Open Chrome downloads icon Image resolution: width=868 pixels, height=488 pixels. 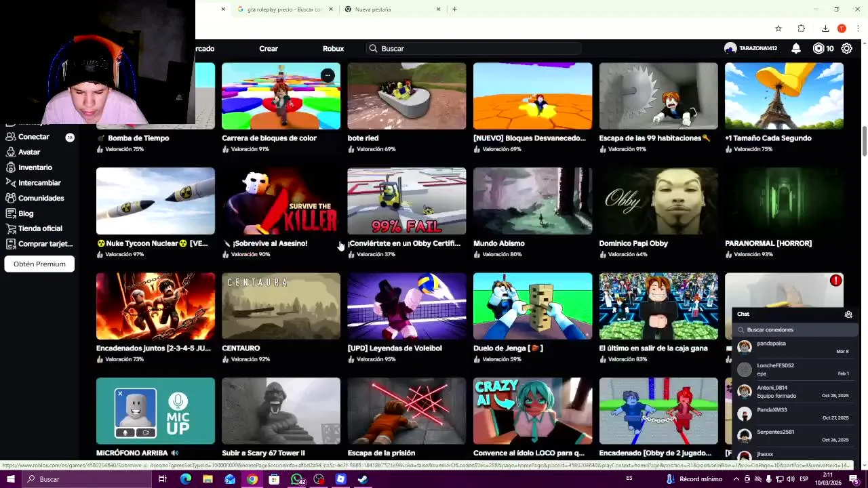(x=825, y=28)
